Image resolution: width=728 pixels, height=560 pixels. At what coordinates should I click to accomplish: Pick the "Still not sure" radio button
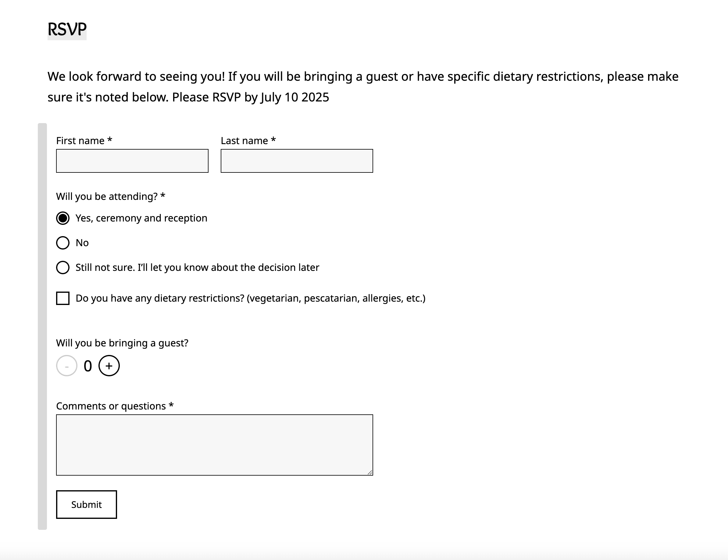[63, 268]
